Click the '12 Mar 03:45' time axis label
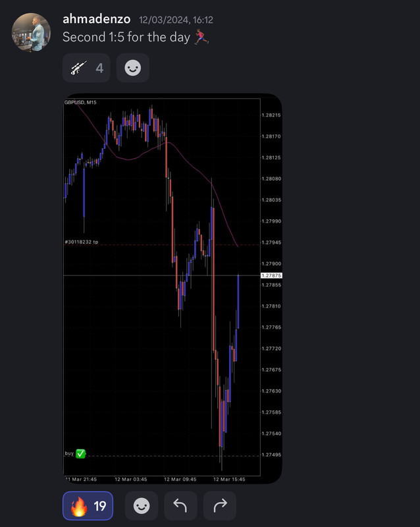The image size is (420, 527). (x=131, y=480)
